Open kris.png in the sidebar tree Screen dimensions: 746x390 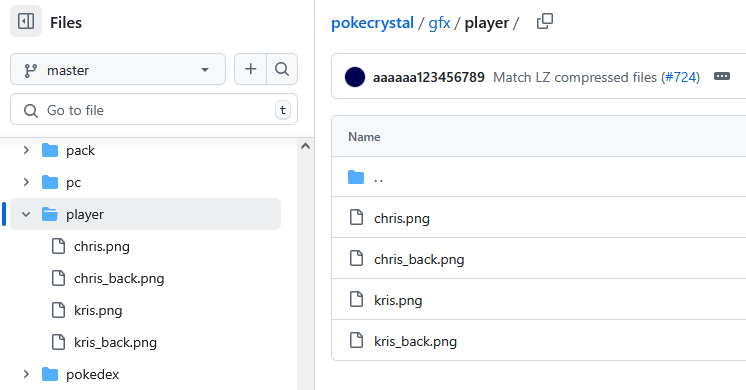click(98, 310)
